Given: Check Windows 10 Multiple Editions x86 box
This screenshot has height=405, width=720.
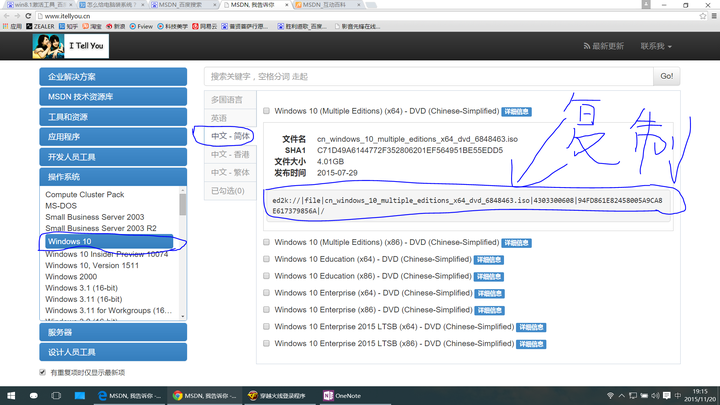Looking at the screenshot, I should coord(266,242).
